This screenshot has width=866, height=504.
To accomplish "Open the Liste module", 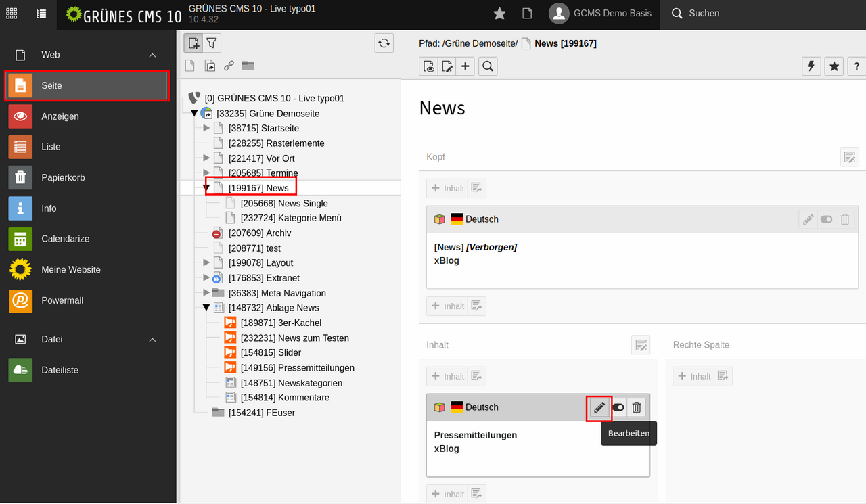I will [51, 147].
